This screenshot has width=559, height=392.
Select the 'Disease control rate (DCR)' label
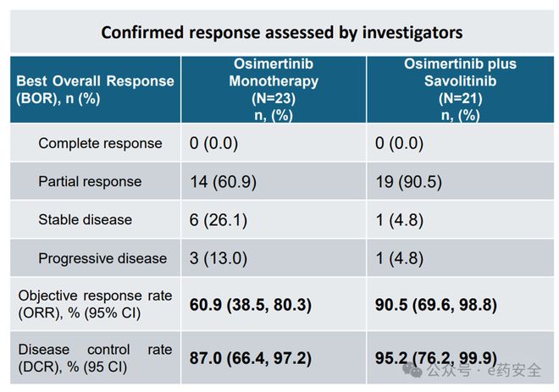click(x=95, y=358)
